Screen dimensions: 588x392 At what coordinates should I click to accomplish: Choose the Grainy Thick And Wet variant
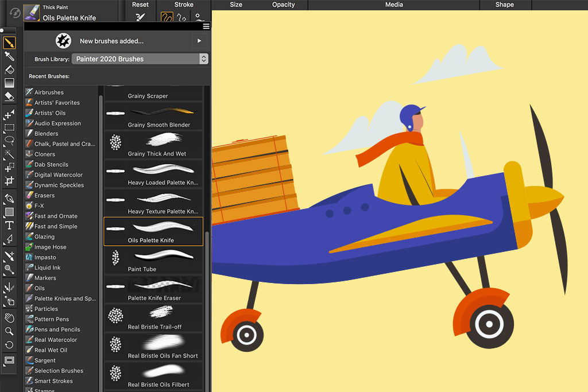pos(153,145)
